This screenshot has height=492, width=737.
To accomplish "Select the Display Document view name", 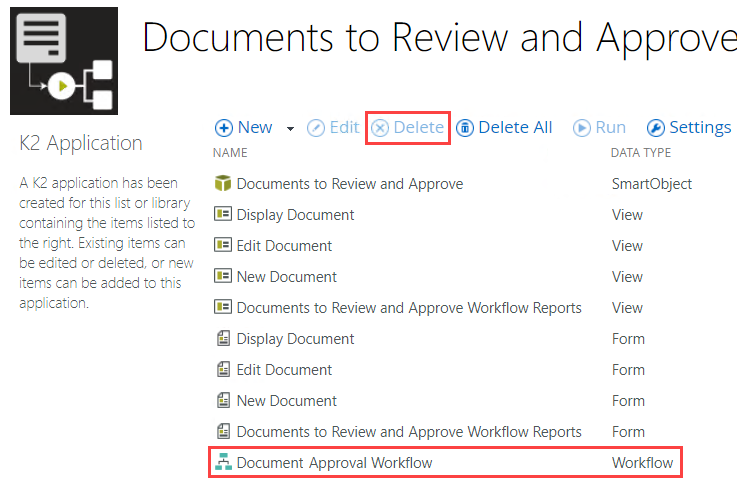I will click(295, 215).
